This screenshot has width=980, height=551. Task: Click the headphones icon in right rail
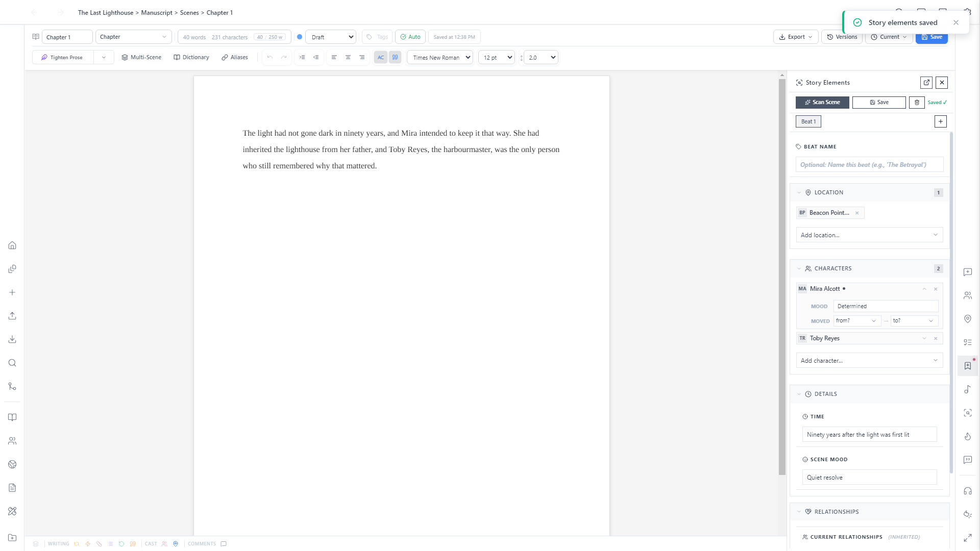pos(968,491)
